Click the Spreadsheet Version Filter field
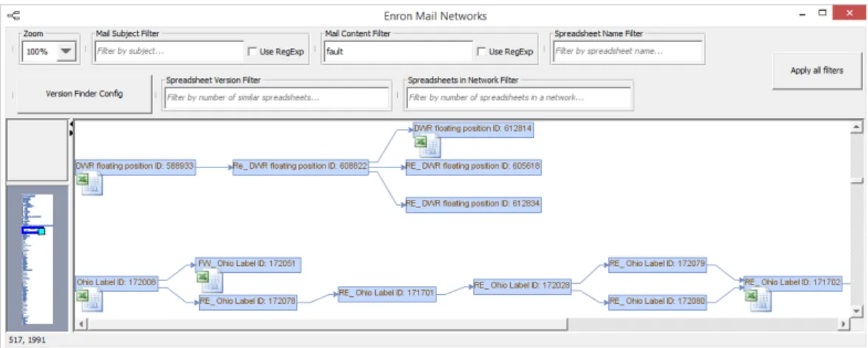868x348 pixels. click(277, 98)
